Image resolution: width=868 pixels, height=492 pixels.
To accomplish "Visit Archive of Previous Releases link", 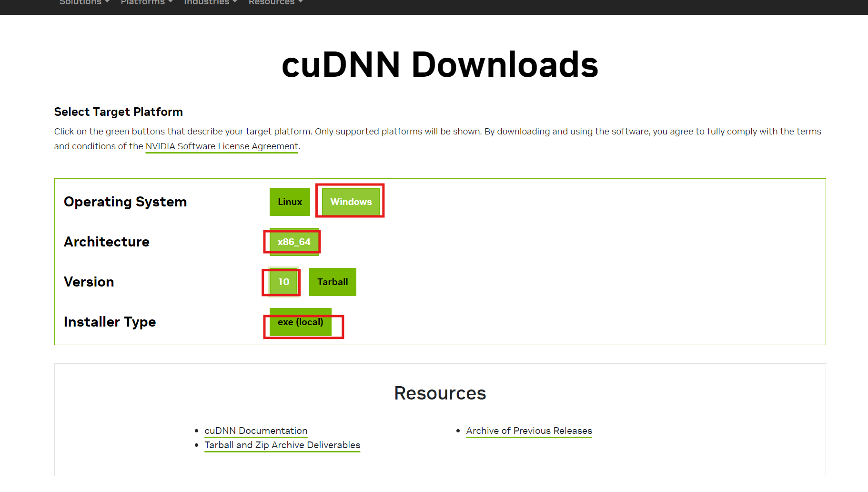I will point(529,431).
